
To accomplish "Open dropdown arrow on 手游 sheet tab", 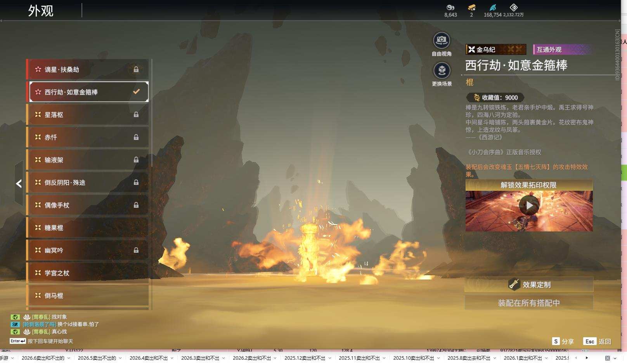I will (12, 358).
